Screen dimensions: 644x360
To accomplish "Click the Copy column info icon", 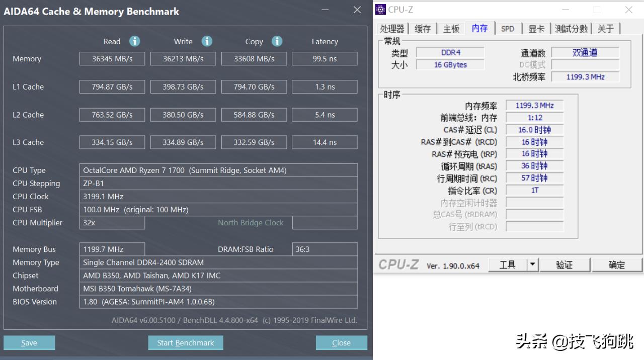I will 276,41.
